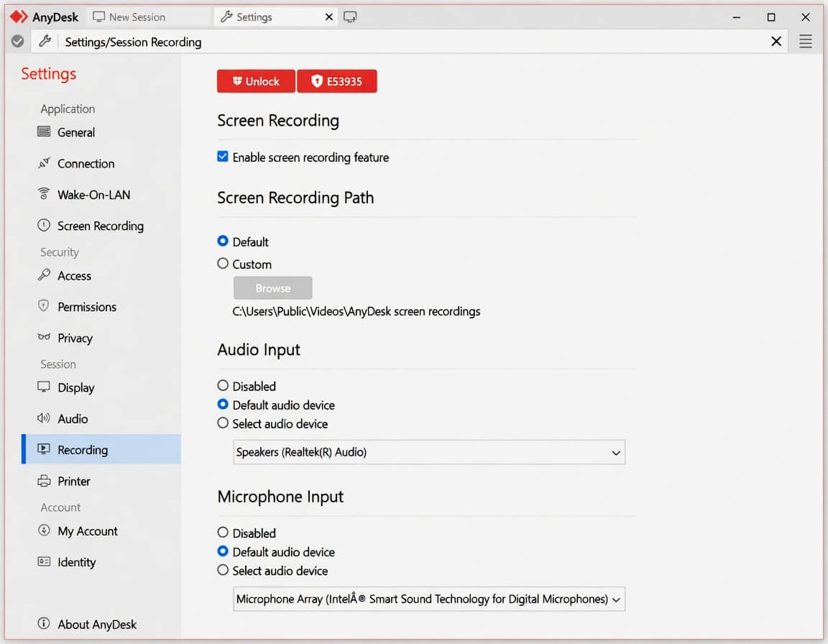The width and height of the screenshot is (828, 644).
Task: Close the Settings tab
Action: coord(328,17)
